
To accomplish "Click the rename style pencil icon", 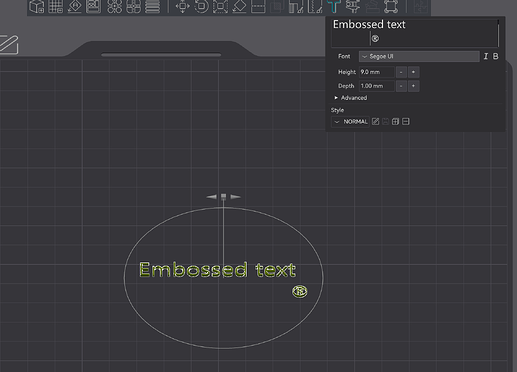I will 375,122.
